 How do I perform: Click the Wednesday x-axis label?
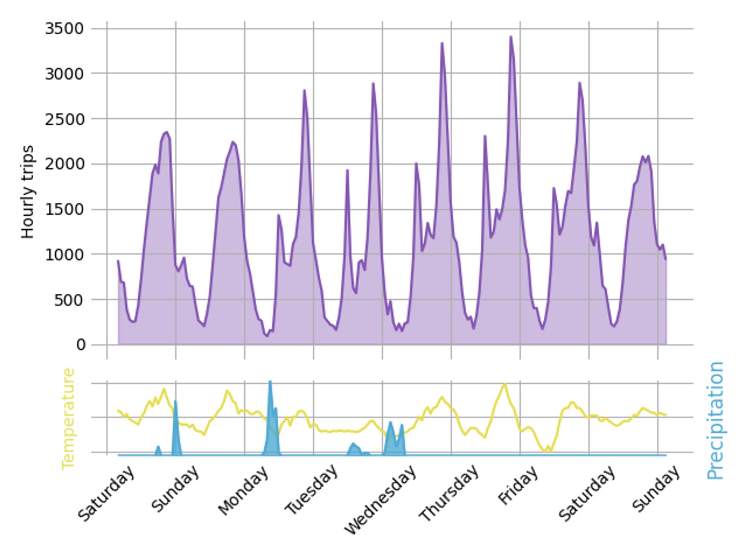point(380,500)
